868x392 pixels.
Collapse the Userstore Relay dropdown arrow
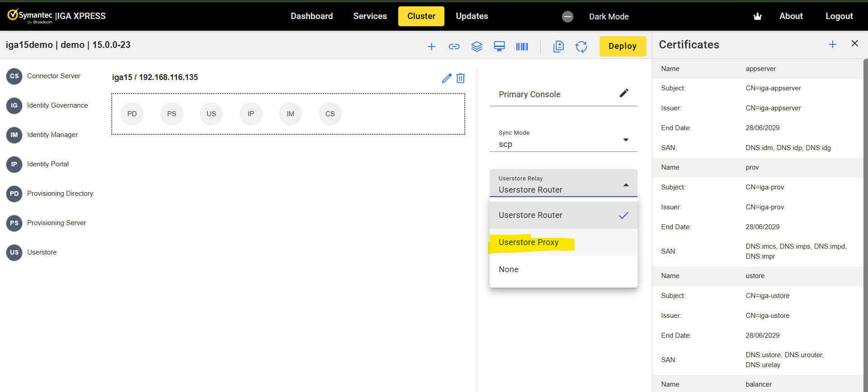click(626, 185)
